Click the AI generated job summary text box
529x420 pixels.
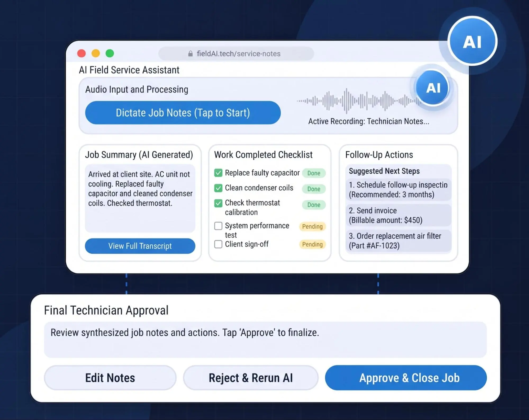[140, 198]
